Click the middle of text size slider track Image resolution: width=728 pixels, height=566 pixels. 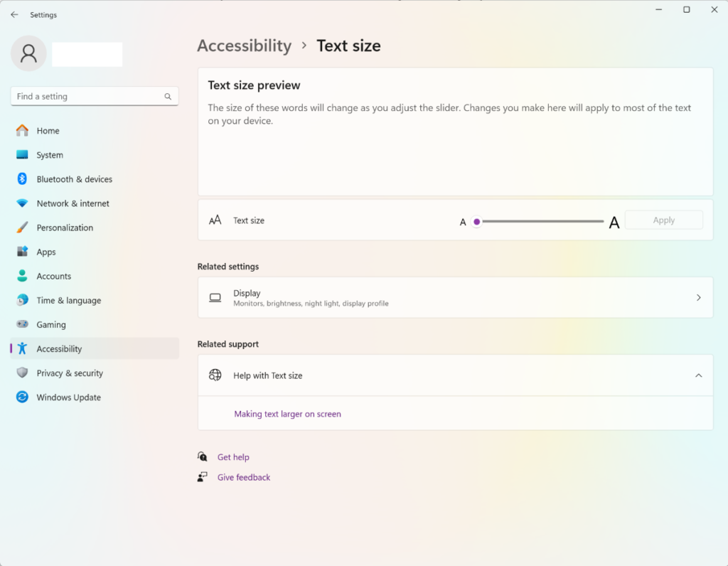(x=540, y=221)
